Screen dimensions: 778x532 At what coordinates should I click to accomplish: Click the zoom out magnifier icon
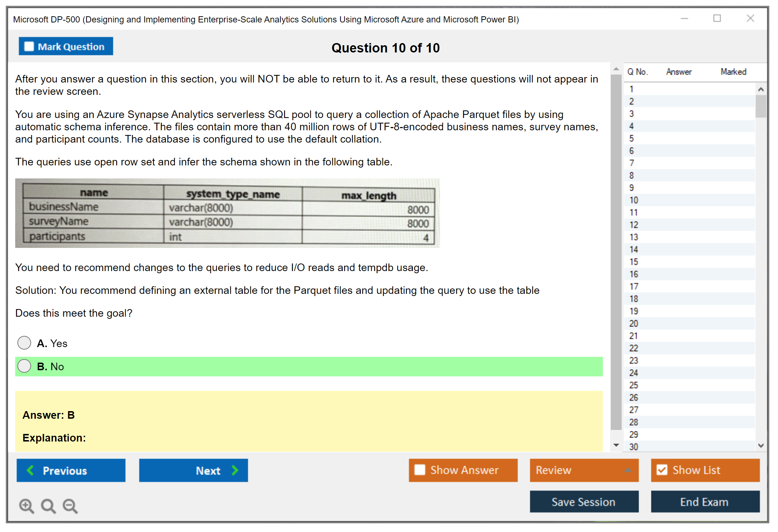(x=70, y=506)
